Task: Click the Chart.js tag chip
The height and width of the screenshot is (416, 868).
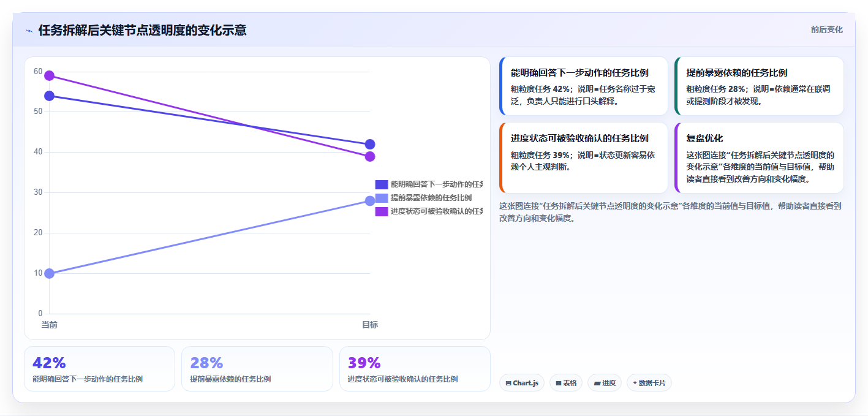Action: pos(522,383)
